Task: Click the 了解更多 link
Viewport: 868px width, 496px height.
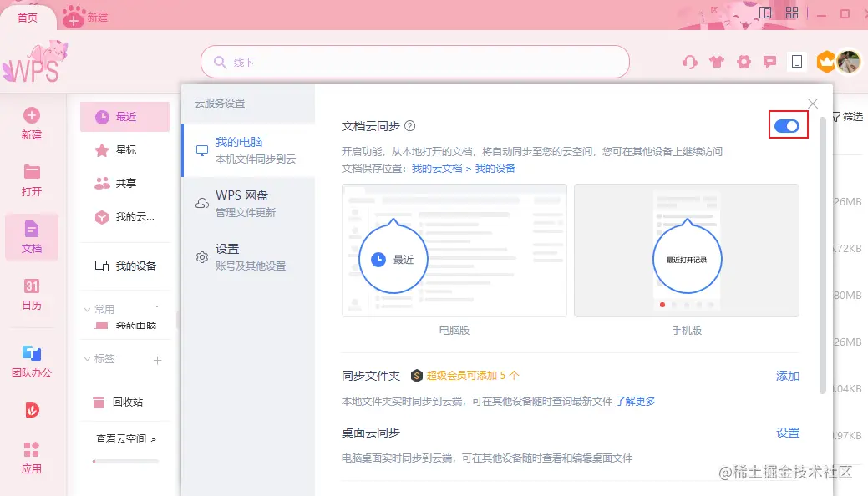Action: [635, 402]
